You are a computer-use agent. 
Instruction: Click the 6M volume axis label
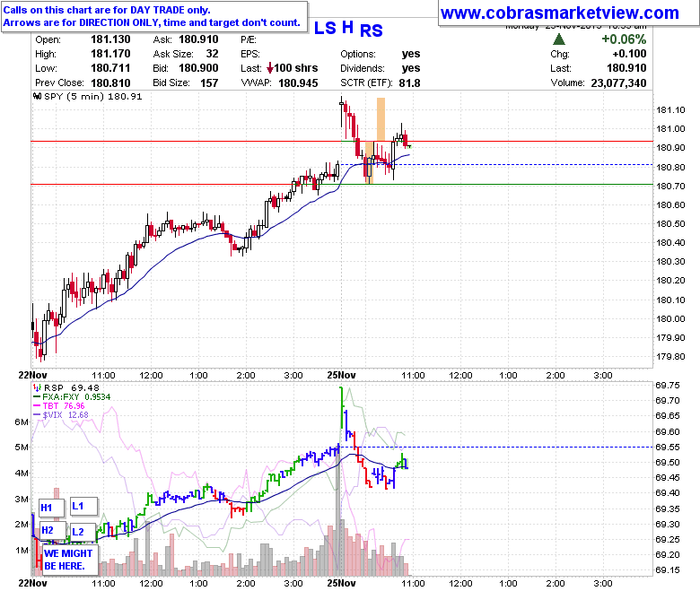22,422
